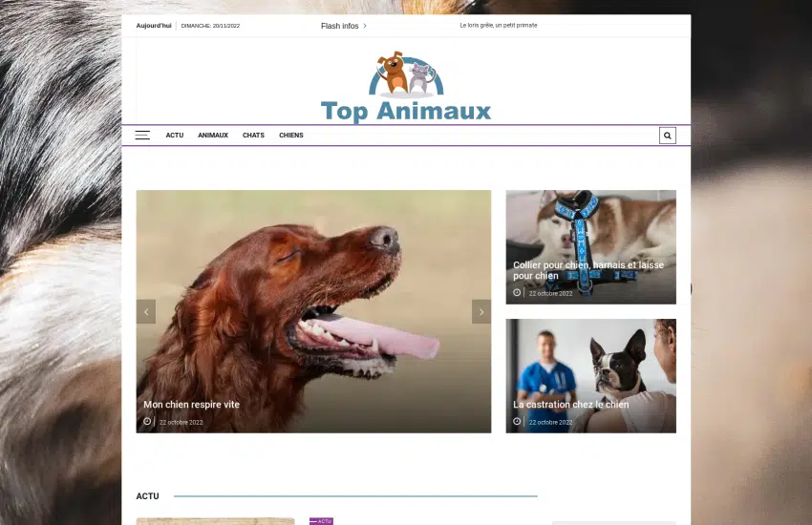Click the Top Animaux logo

tap(406, 89)
